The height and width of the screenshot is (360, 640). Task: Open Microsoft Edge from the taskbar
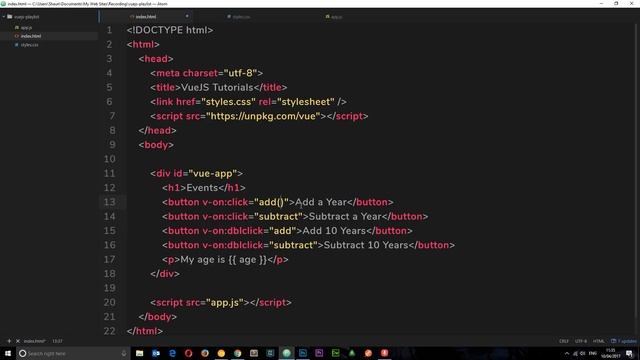pos(172,353)
